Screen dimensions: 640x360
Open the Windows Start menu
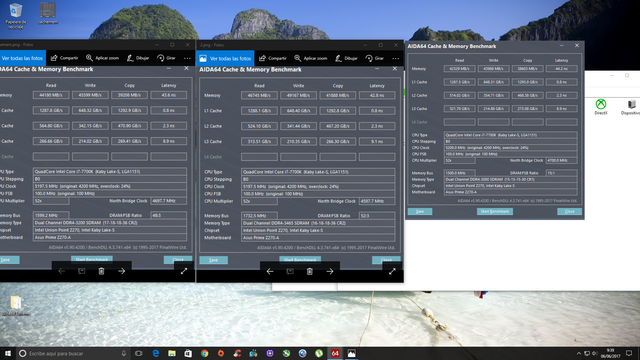(8, 353)
